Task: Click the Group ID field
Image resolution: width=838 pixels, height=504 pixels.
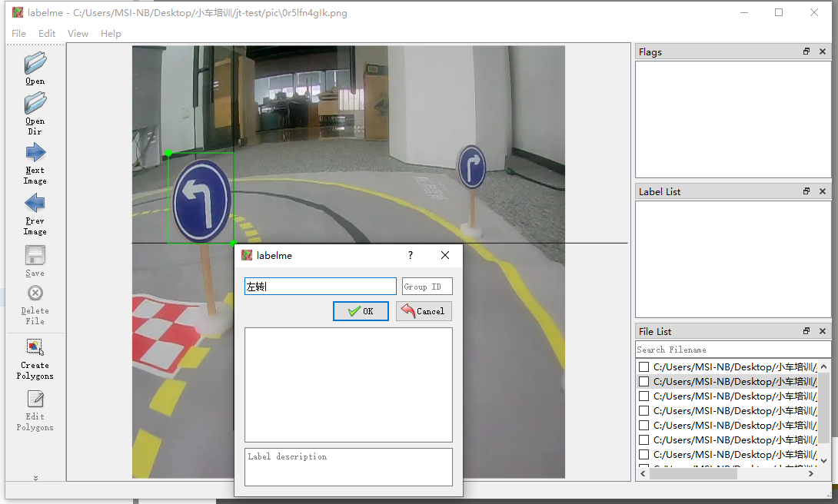Action: click(x=427, y=287)
